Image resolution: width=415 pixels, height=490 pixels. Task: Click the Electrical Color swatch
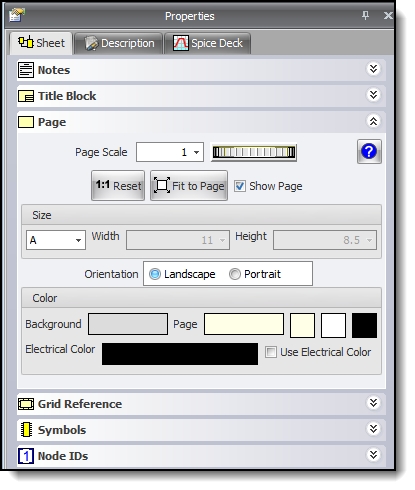pyautogui.click(x=180, y=354)
